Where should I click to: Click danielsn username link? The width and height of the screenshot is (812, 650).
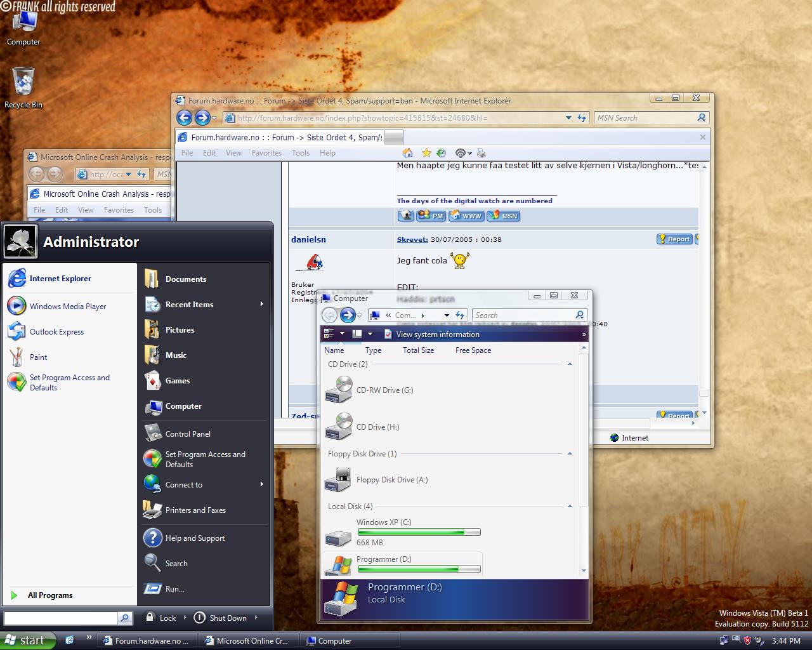(308, 239)
